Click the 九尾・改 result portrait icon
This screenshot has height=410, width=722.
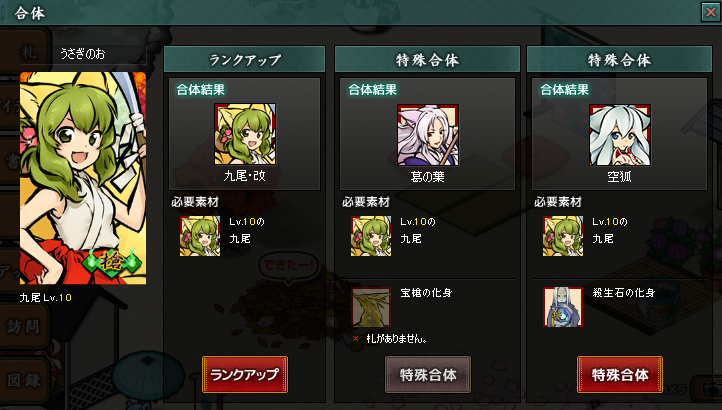pos(245,134)
